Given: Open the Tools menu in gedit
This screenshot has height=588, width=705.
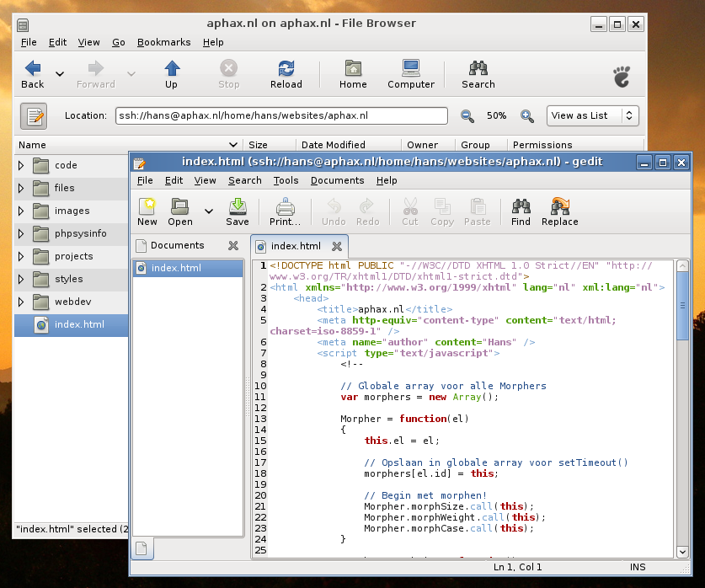Looking at the screenshot, I should [x=286, y=181].
